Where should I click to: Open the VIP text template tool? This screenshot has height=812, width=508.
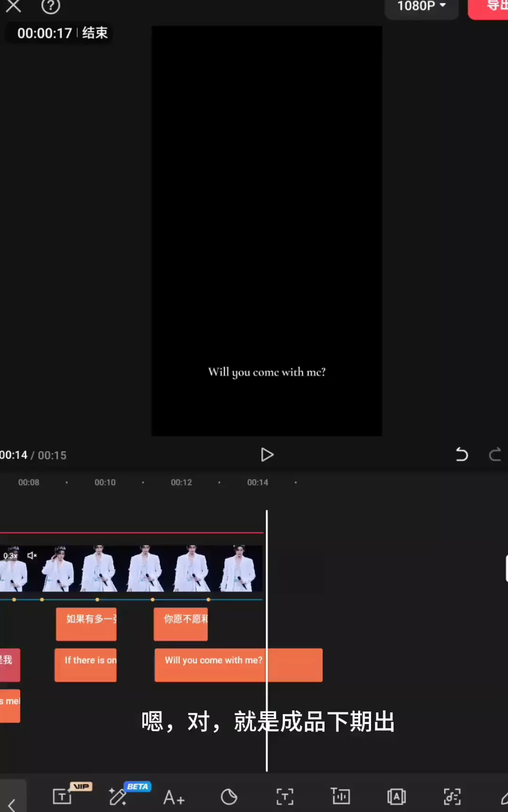[63, 796]
